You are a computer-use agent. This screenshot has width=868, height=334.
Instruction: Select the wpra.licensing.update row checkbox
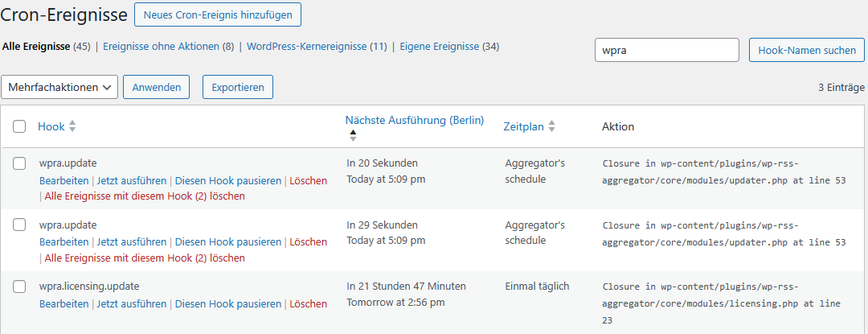coord(19,287)
